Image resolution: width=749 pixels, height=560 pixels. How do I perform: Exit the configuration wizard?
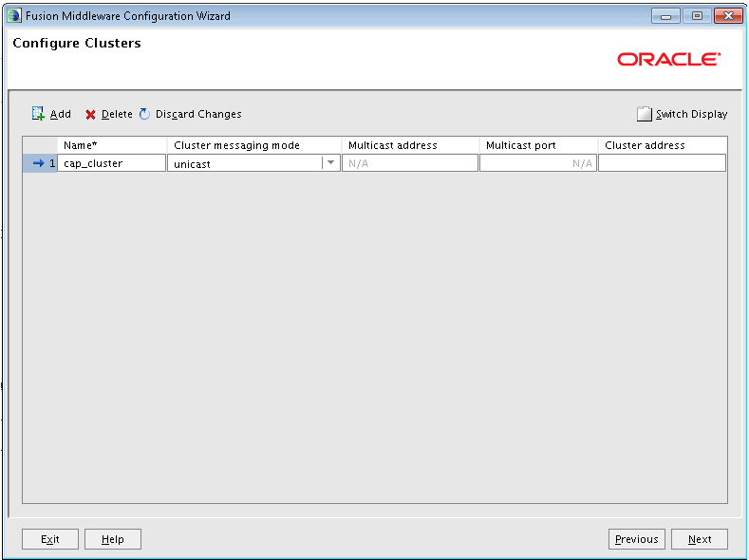(x=50, y=539)
